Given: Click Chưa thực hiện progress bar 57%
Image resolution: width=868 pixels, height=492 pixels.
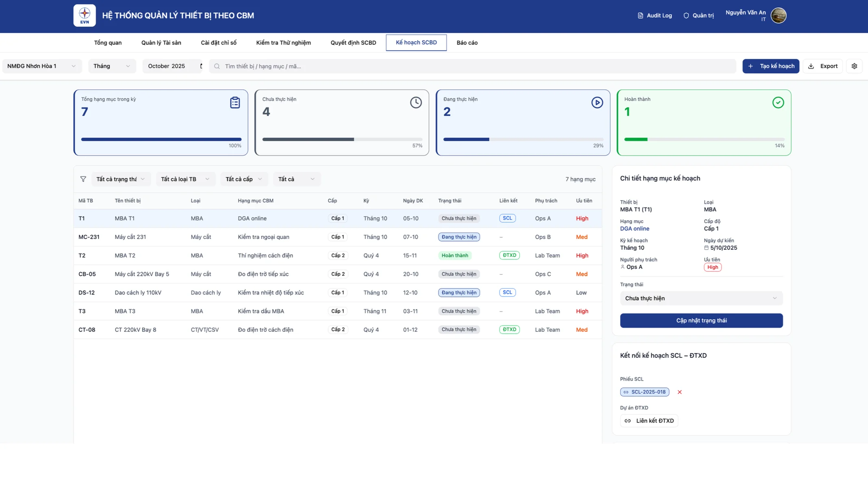Looking at the screenshot, I should pyautogui.click(x=342, y=139).
